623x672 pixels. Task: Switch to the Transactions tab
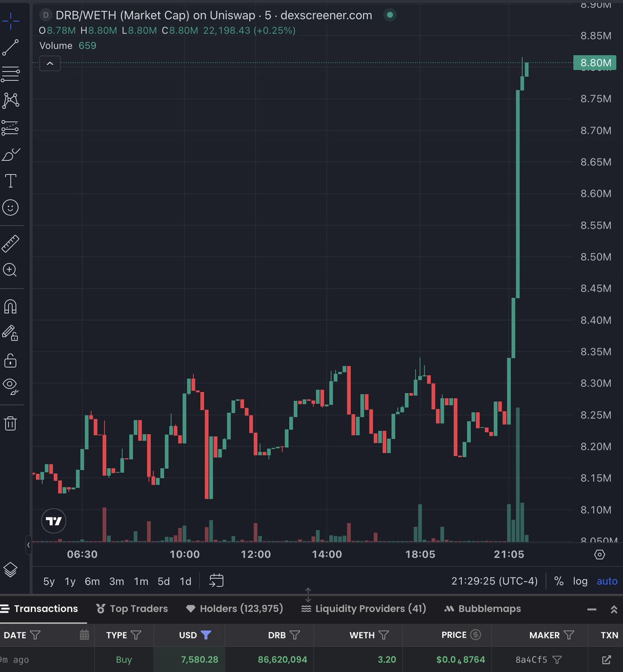[39, 609]
